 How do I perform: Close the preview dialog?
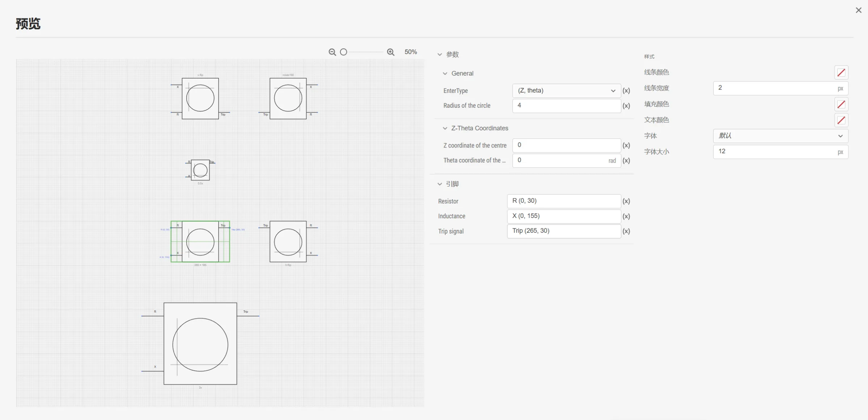[858, 10]
